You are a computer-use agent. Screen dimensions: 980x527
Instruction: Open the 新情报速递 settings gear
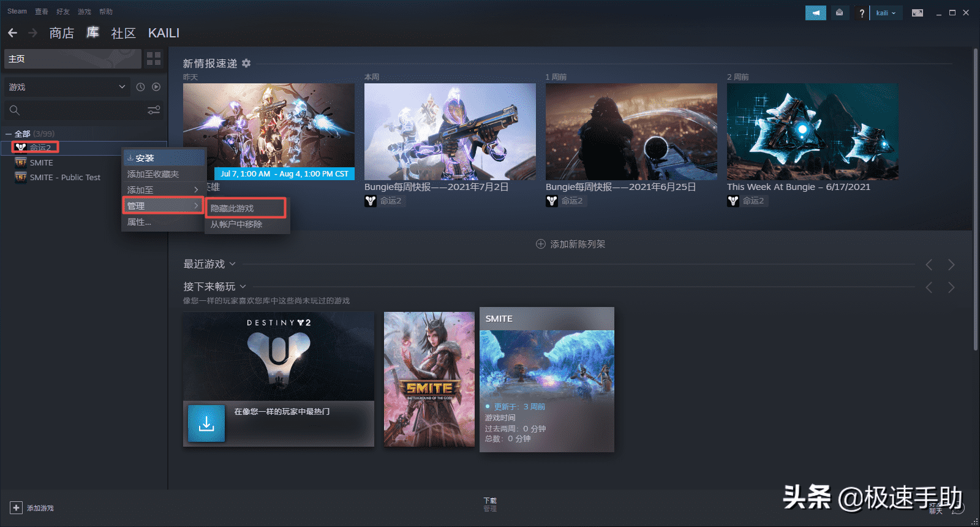tap(246, 63)
